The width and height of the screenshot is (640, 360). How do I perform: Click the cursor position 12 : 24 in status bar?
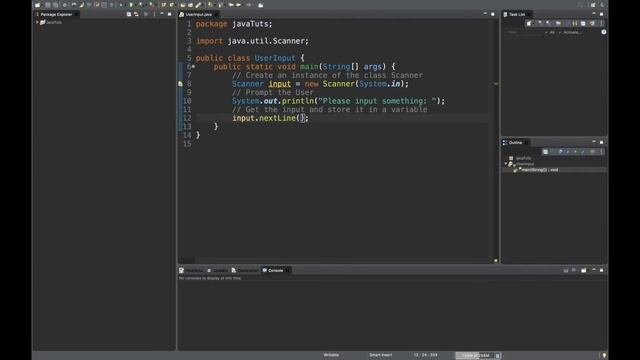click(425, 355)
